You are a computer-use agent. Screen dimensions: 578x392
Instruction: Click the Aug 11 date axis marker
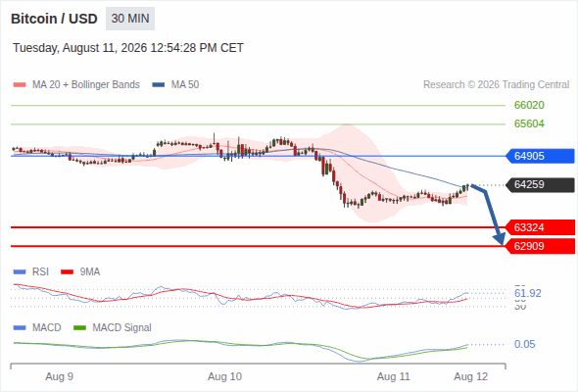point(393,377)
